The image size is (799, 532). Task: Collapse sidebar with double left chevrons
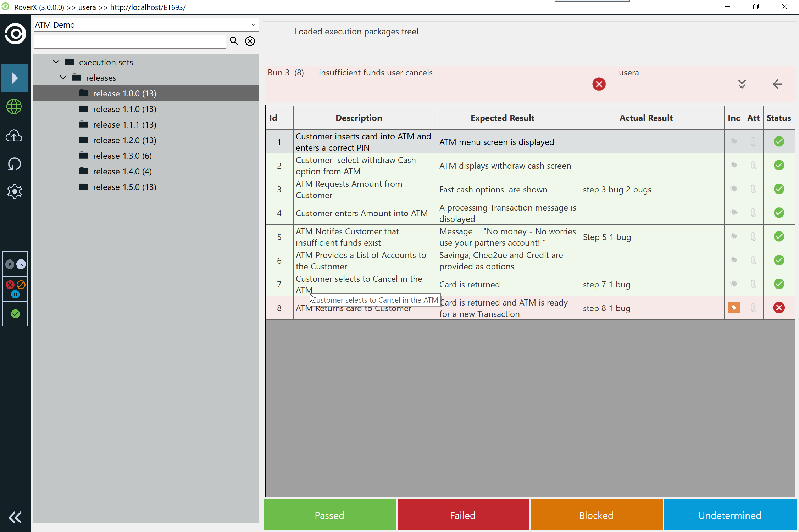[15, 517]
